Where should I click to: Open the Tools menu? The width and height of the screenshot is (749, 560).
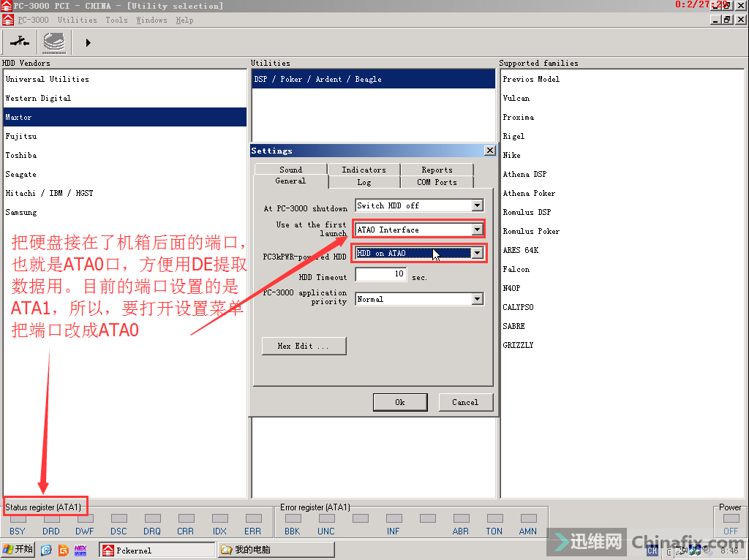pyautogui.click(x=116, y=20)
